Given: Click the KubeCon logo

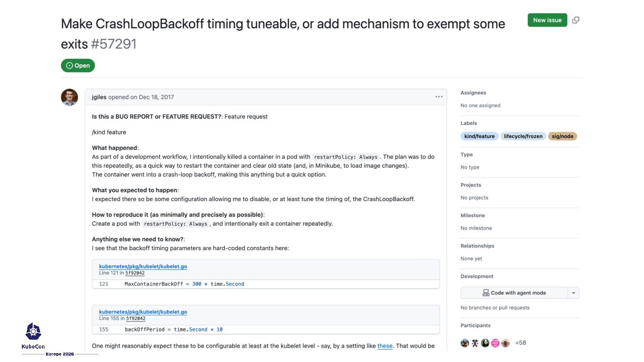Looking at the screenshot, I should click(x=33, y=335).
